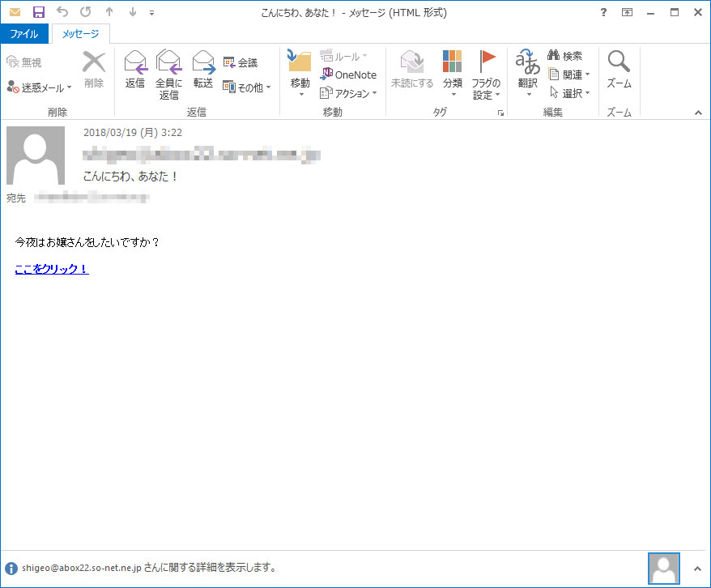
Task: Click the Undo arrow in quick access toolbar
Action: coord(62,12)
